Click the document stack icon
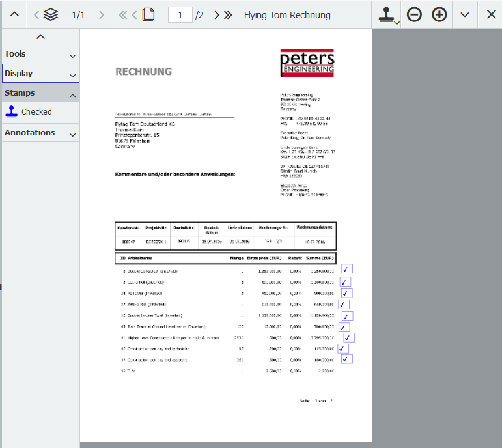The image size is (502, 448). [x=51, y=15]
